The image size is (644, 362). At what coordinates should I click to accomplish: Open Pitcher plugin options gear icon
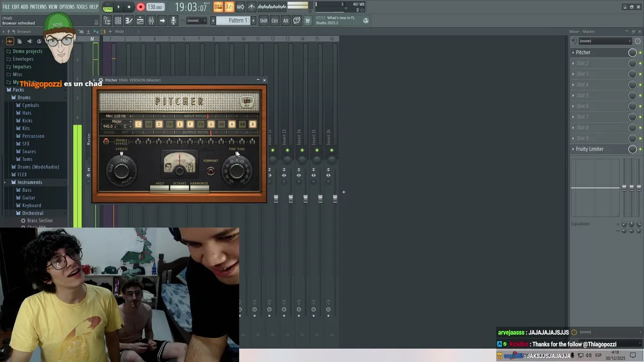point(101,80)
